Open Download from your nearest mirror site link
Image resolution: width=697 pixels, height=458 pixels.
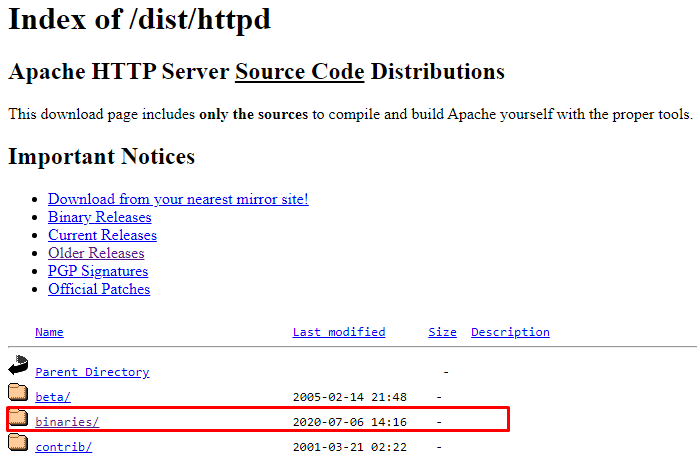pyautogui.click(x=178, y=199)
